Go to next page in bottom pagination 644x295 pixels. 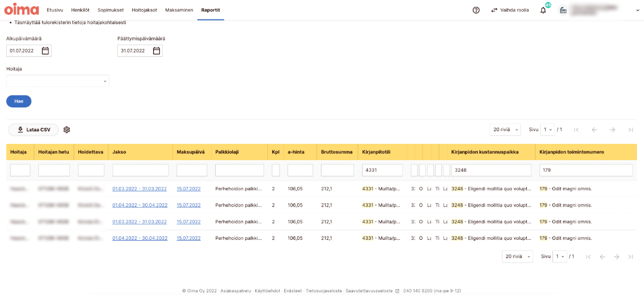[x=616, y=257]
